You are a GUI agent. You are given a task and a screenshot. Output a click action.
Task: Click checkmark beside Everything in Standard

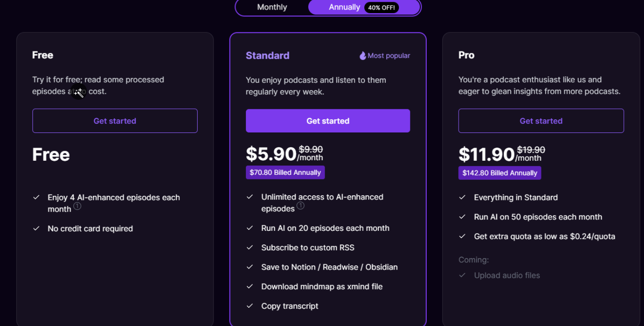pos(462,198)
